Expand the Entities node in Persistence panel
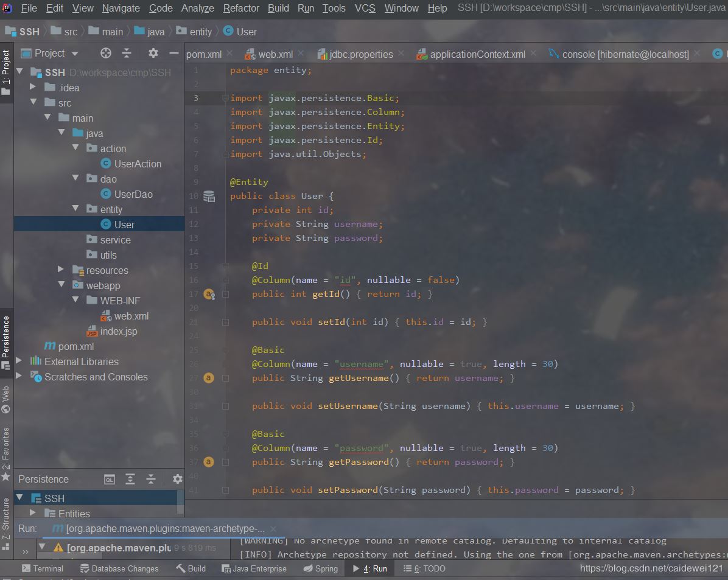The height and width of the screenshot is (580, 728). [x=32, y=513]
